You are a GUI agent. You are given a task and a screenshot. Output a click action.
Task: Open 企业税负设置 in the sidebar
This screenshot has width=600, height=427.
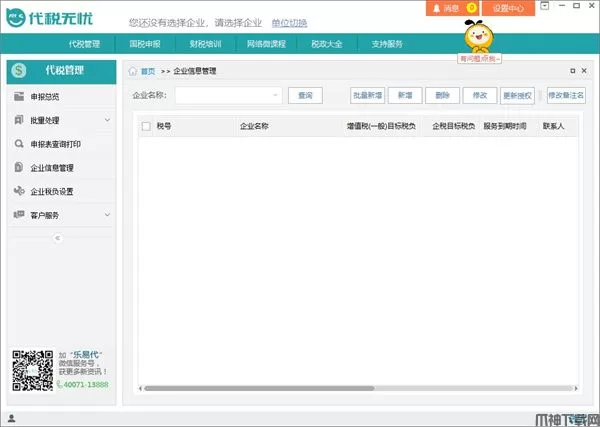[x=61, y=191]
